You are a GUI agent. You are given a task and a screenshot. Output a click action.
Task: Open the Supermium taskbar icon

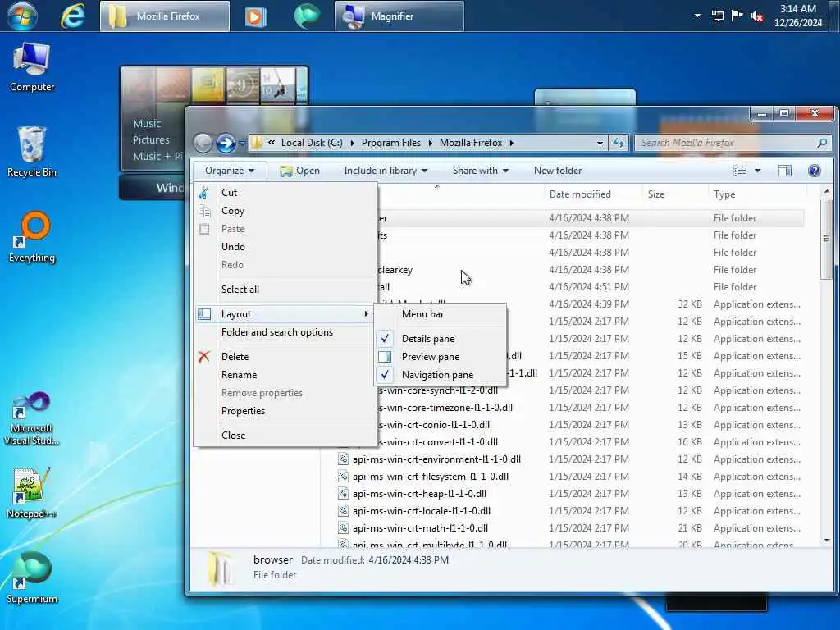click(x=308, y=16)
